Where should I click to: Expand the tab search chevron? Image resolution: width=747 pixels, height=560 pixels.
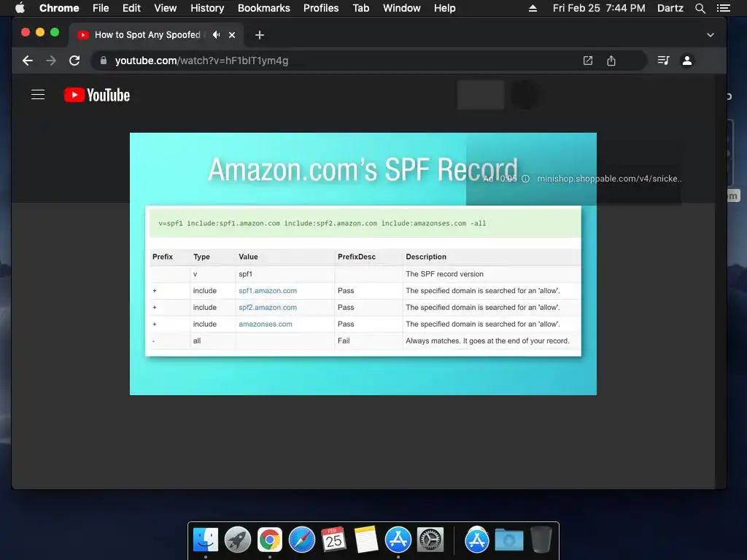coord(711,35)
